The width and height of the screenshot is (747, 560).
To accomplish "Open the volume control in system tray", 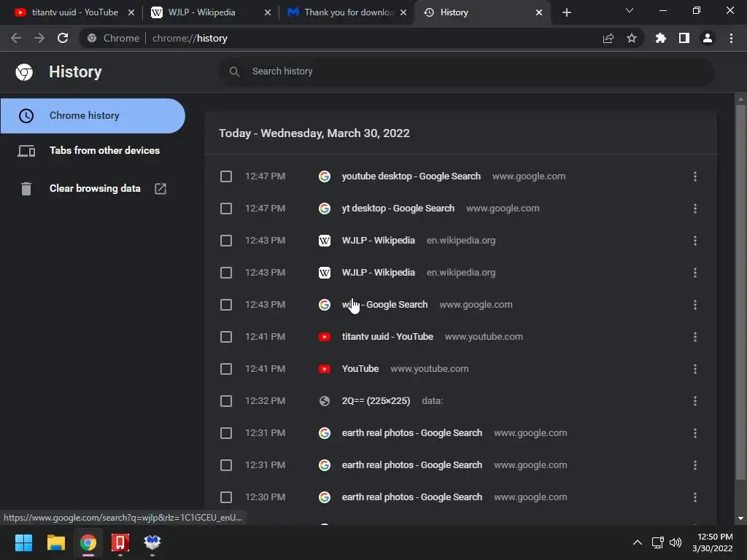I will (x=676, y=542).
